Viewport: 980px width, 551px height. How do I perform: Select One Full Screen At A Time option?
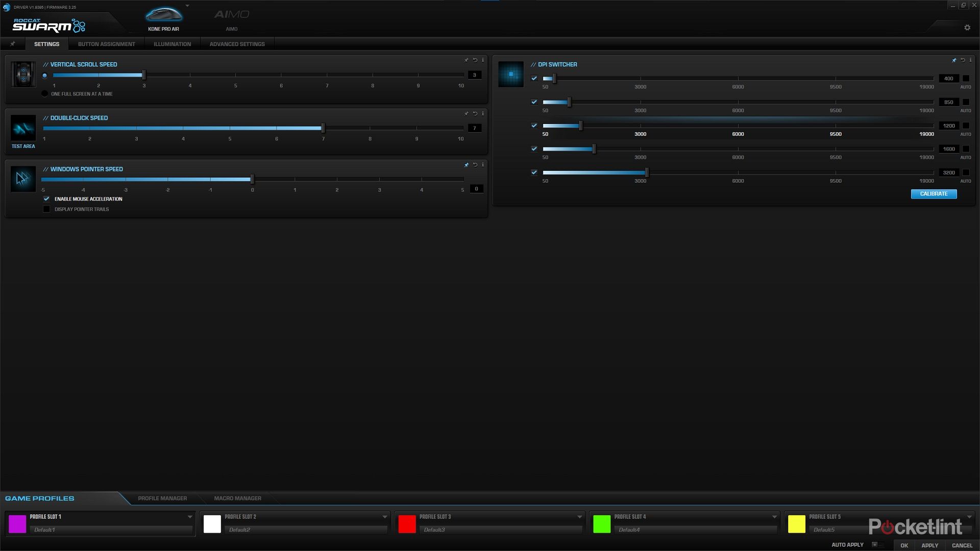click(x=45, y=94)
